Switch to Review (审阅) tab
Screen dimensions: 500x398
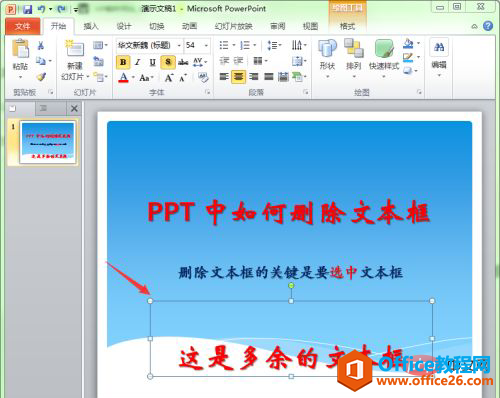pyautogui.click(x=278, y=26)
